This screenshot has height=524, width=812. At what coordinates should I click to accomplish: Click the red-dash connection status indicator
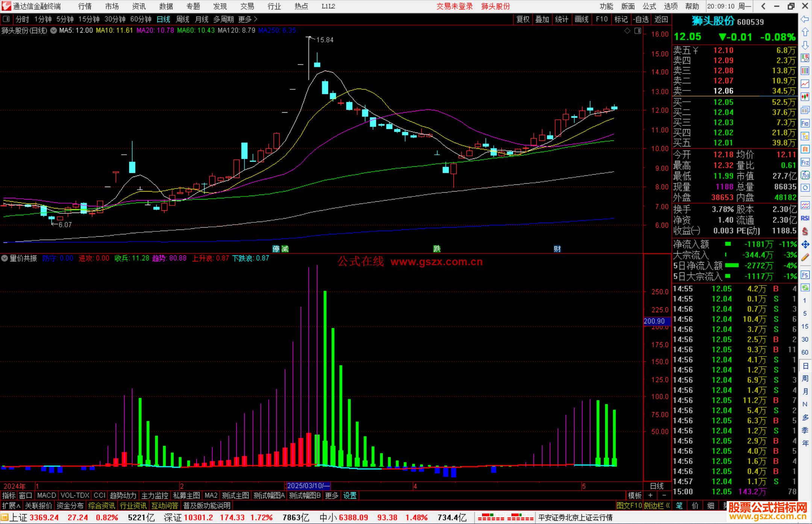click(x=505, y=518)
